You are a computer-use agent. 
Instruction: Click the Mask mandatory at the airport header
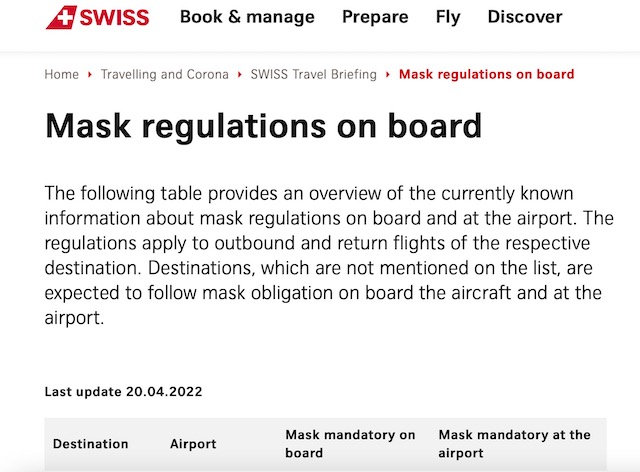[x=514, y=444]
